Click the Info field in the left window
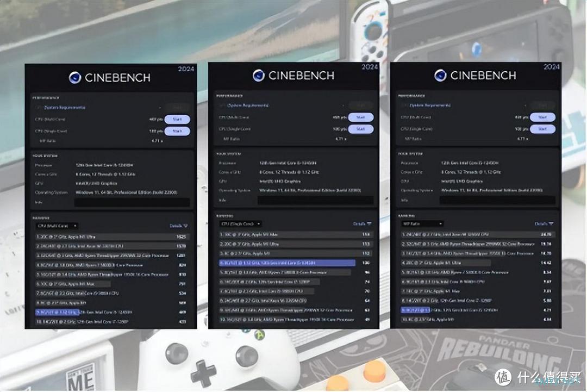Viewport: 587px width, 392px height. (x=132, y=203)
